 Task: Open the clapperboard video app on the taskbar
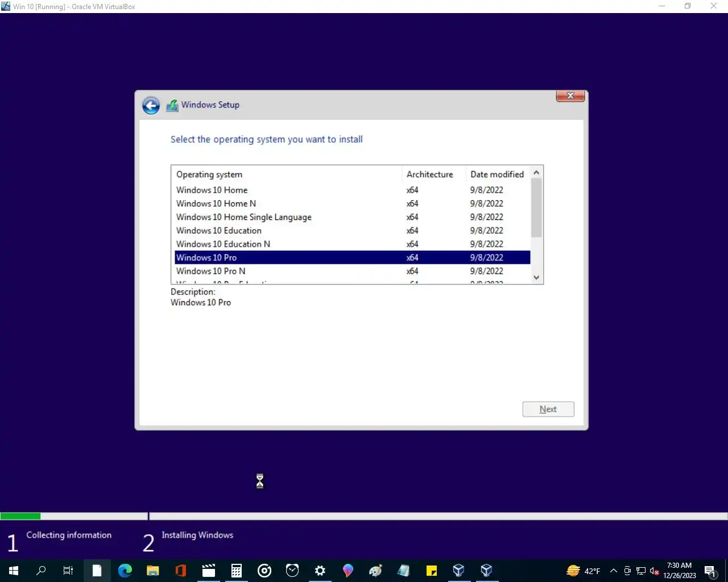[x=209, y=571]
